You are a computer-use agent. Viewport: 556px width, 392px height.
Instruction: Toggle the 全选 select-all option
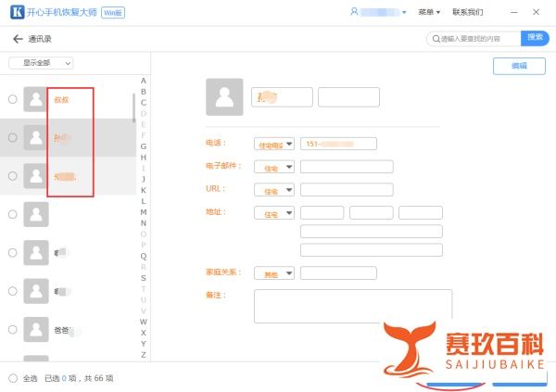point(12,378)
